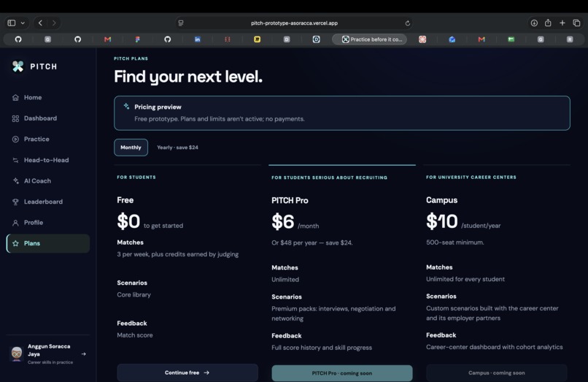Open a new browser tab
Screen dimensions: 588x382
tap(562, 23)
